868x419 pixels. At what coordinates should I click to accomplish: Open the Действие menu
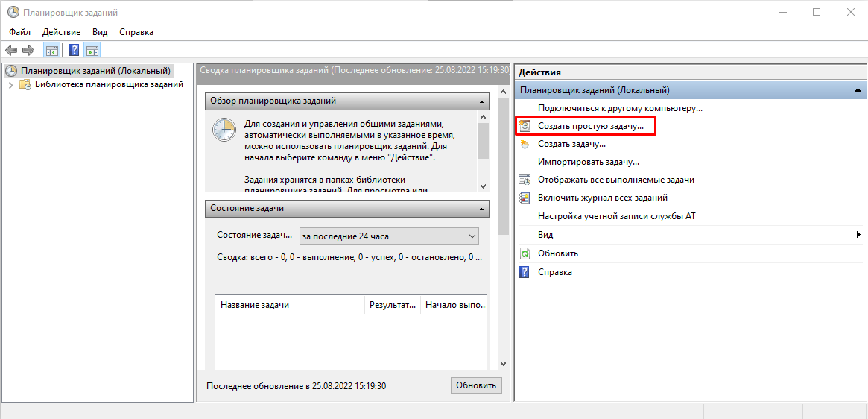point(62,32)
